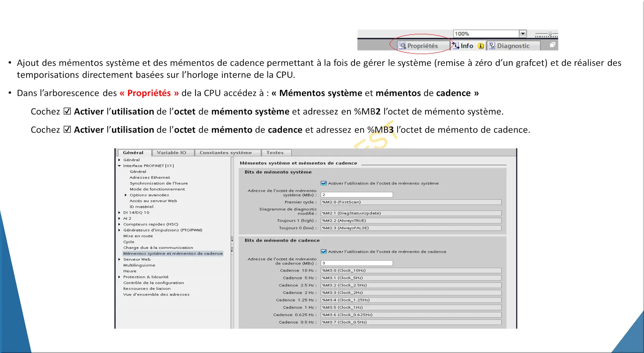
Task: Switch to the Constantes système tab
Action: [226, 153]
